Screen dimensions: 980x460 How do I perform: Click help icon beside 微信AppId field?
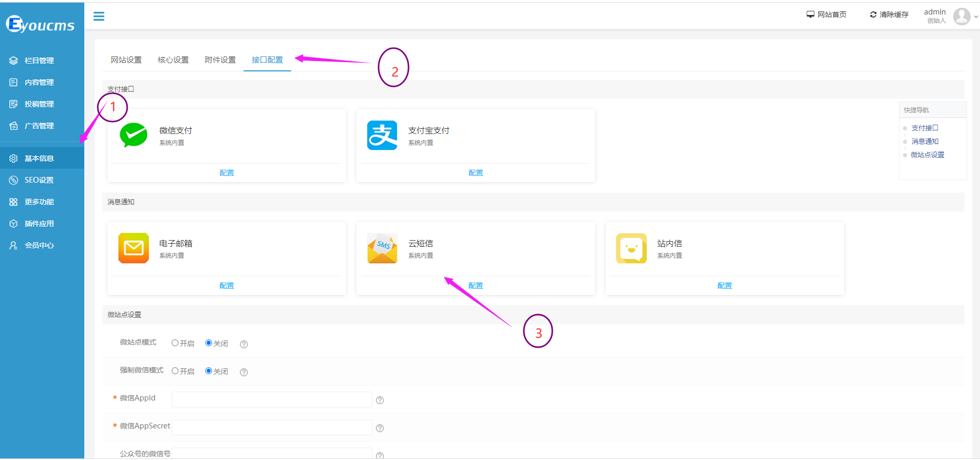pyautogui.click(x=380, y=400)
